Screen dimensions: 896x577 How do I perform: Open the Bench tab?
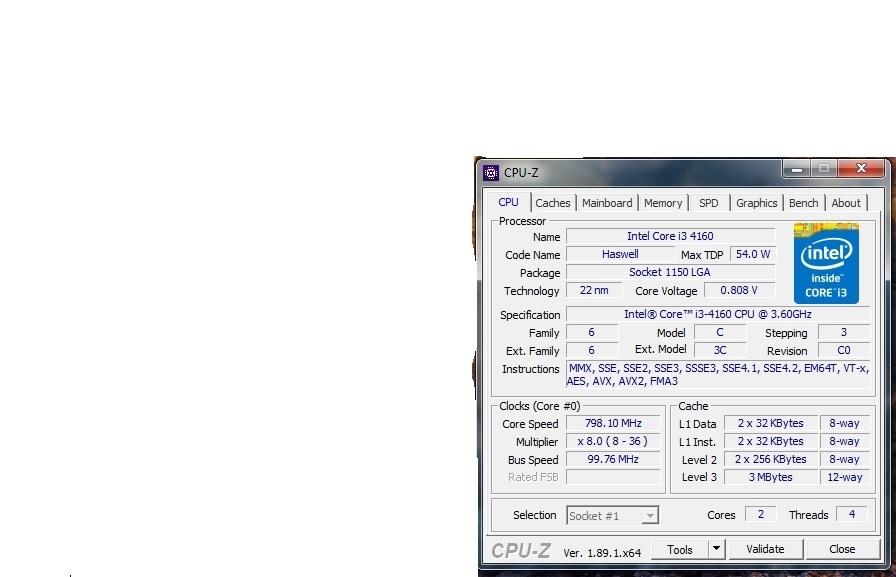[803, 203]
